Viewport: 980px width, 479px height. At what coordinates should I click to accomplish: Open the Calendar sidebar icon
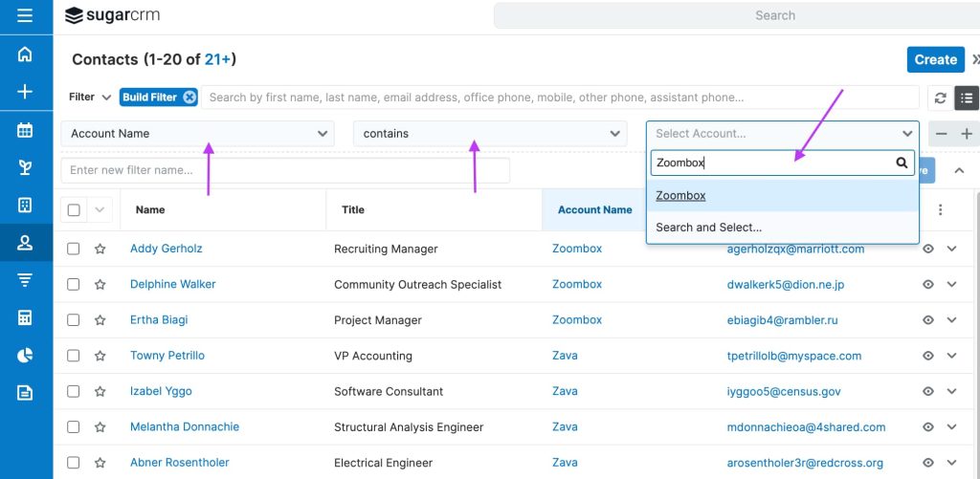(25, 130)
